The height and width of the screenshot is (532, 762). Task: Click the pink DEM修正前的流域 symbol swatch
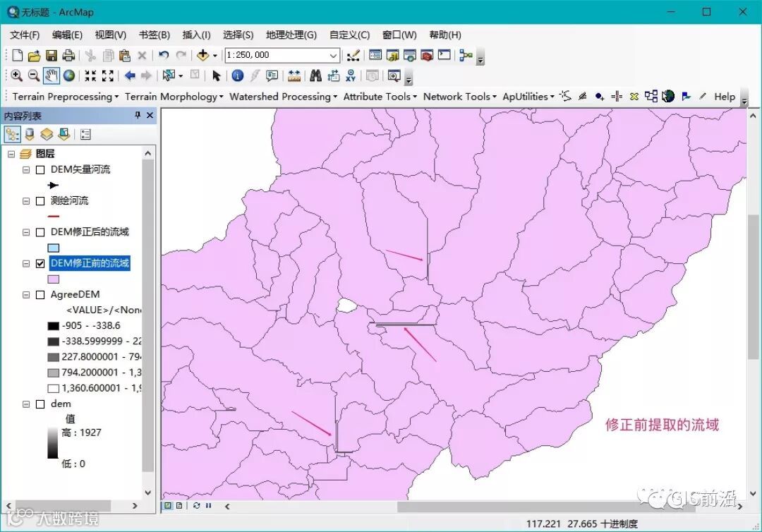pyautogui.click(x=54, y=279)
